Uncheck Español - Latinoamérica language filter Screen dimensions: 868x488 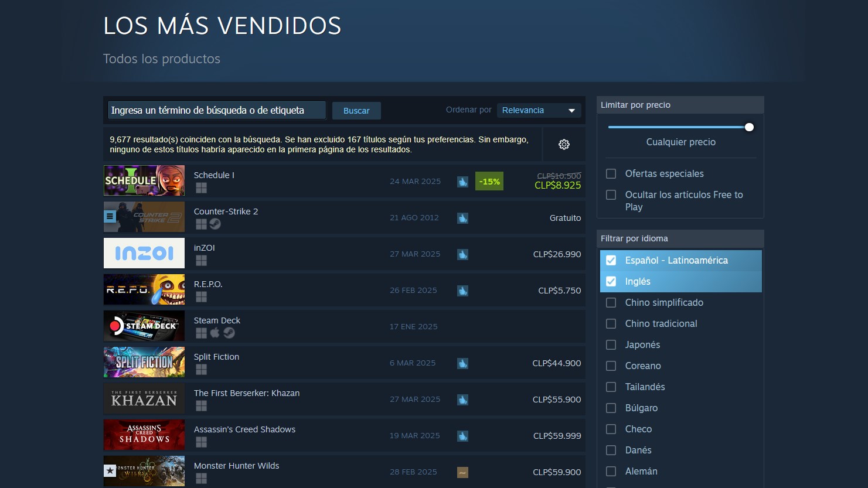coord(611,260)
